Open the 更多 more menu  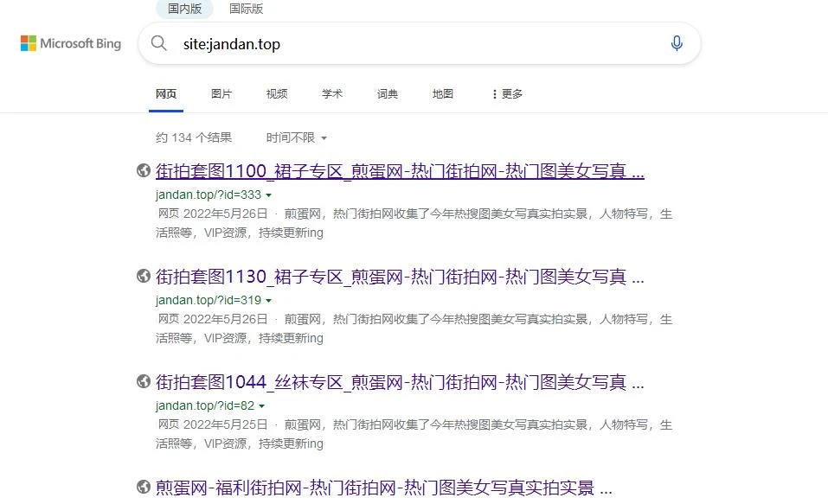pyautogui.click(x=507, y=93)
